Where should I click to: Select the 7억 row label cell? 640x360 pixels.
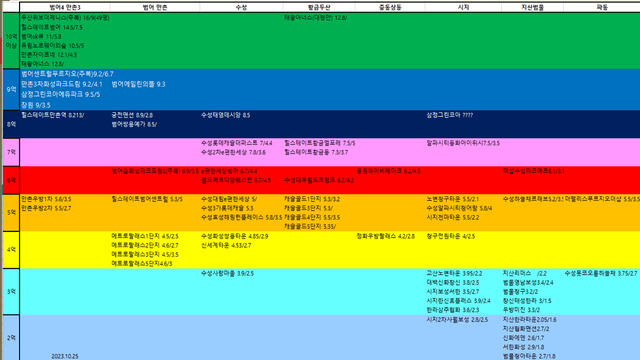pos(11,152)
